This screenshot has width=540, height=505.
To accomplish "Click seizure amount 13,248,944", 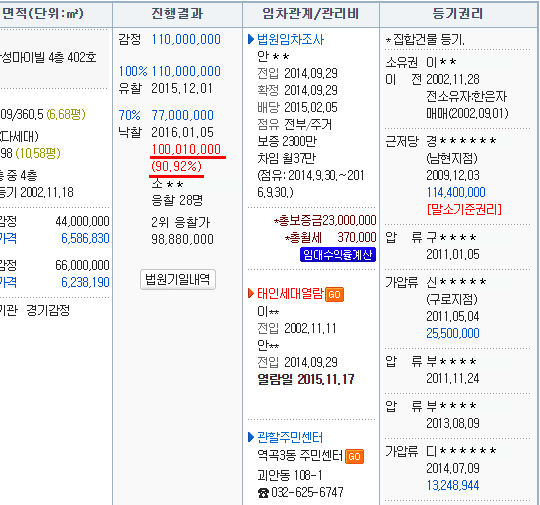I will point(453,485).
